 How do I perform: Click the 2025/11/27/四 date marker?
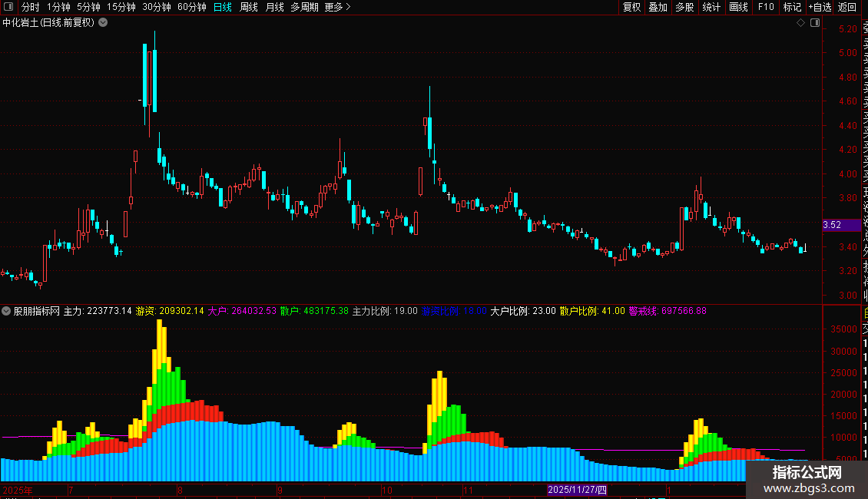[577, 490]
